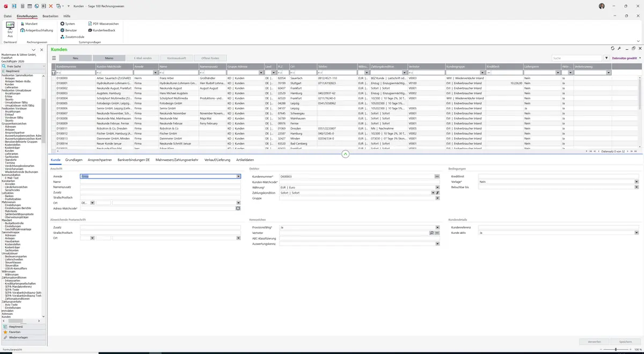Open the Anrede dropdown
Screen dimensions: 644x354
point(238,176)
